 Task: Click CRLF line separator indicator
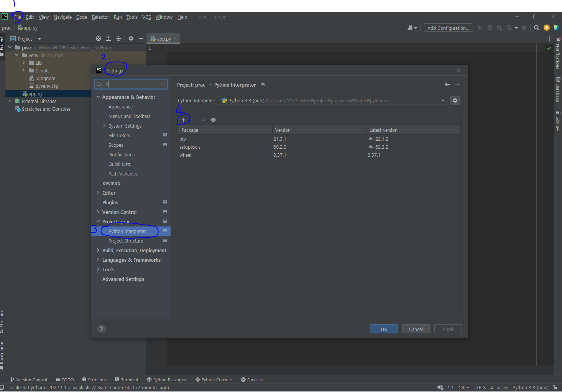(x=463, y=387)
